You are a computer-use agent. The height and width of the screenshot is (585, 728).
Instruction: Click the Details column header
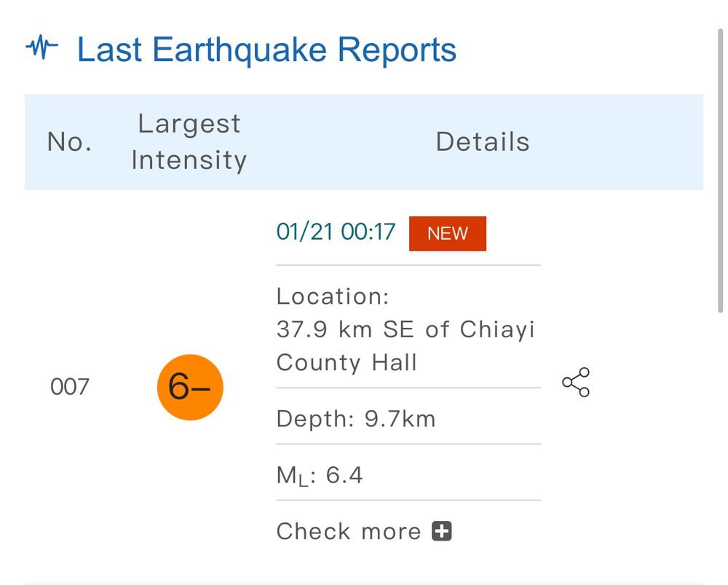pyautogui.click(x=483, y=142)
